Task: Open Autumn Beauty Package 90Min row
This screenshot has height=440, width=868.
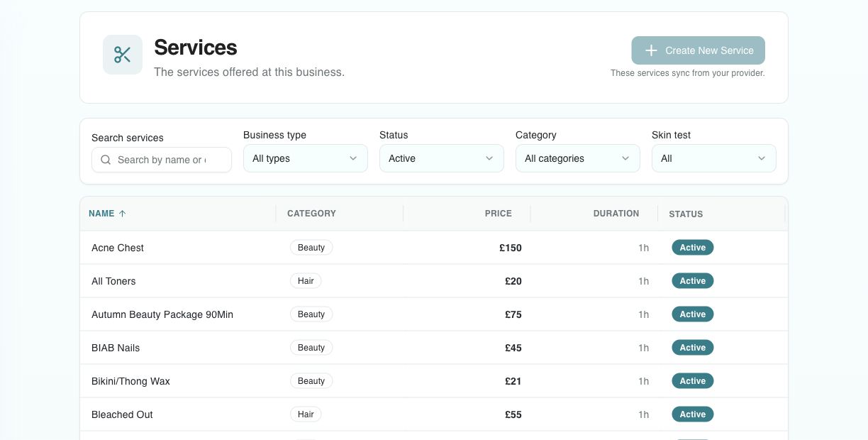Action: pos(433,314)
